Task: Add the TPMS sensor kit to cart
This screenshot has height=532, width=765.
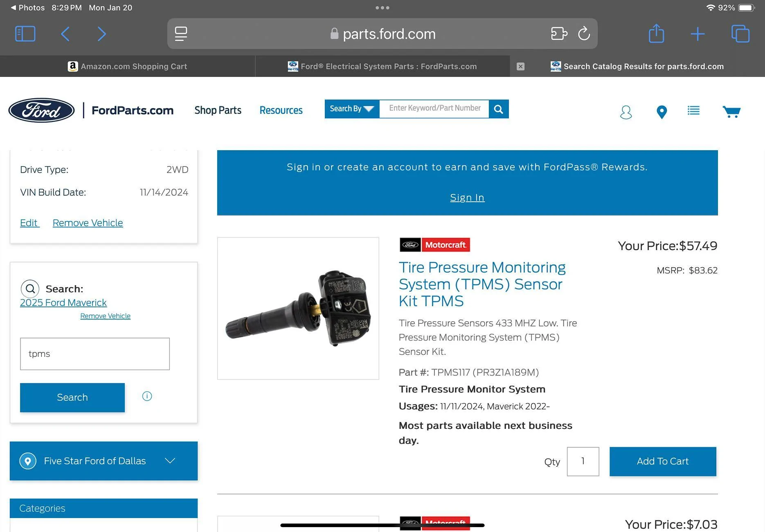Action: (x=663, y=462)
